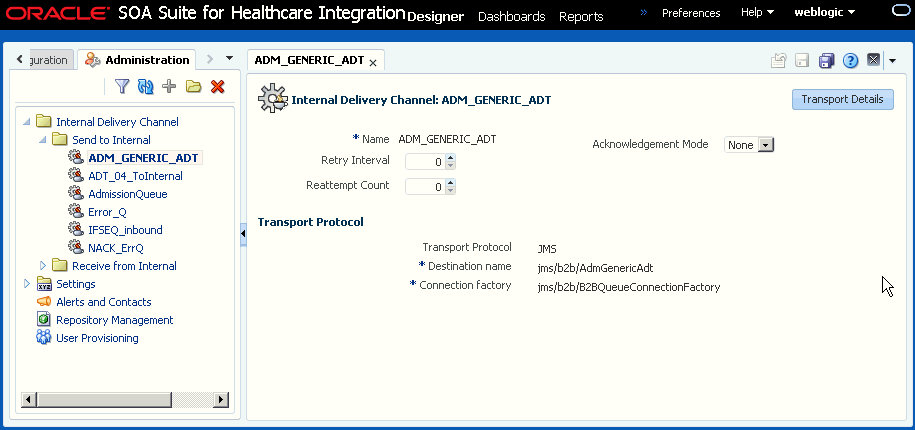Viewport: 915px width, 430px height.
Task: Open Repository Management
Action: point(114,320)
